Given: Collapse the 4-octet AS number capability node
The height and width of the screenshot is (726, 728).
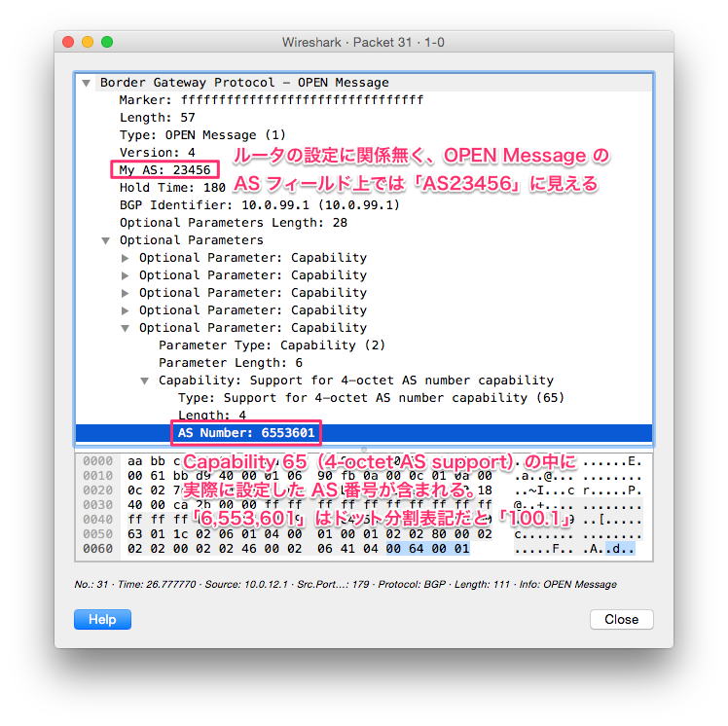Looking at the screenshot, I should [x=144, y=381].
